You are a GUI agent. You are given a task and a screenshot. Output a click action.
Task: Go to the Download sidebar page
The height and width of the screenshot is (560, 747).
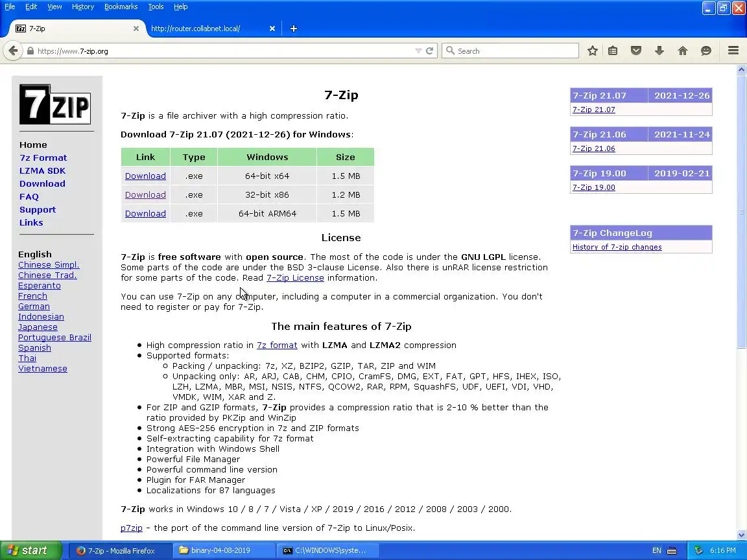click(x=42, y=183)
